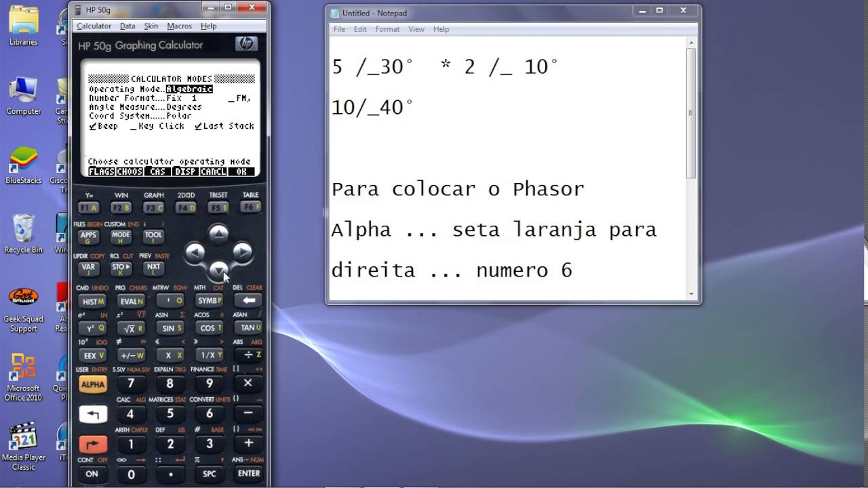Click Notepad scrollbar up arrow
The width and height of the screenshot is (868, 488).
(x=691, y=43)
